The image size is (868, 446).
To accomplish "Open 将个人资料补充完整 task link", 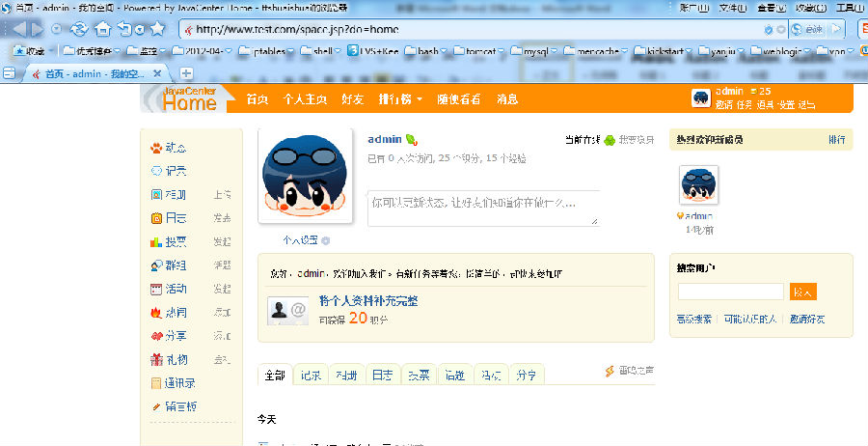I will [368, 301].
